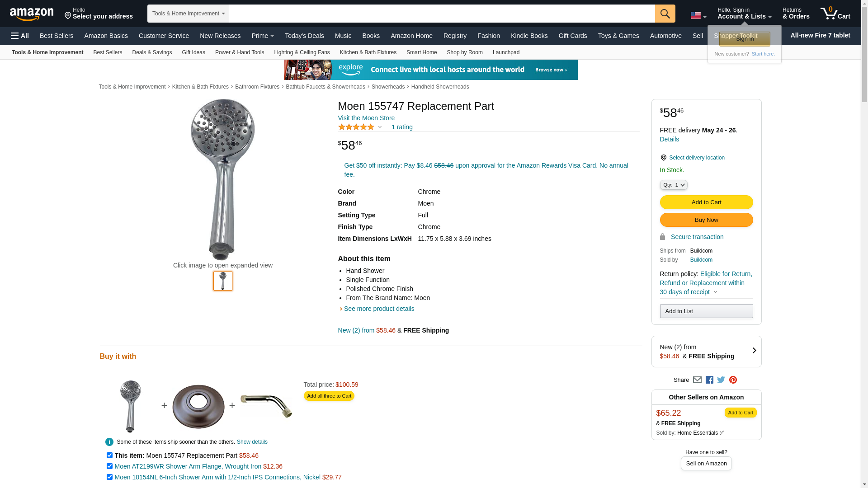The image size is (868, 488).
Task: Click the Amazon logo
Action: click(x=32, y=14)
